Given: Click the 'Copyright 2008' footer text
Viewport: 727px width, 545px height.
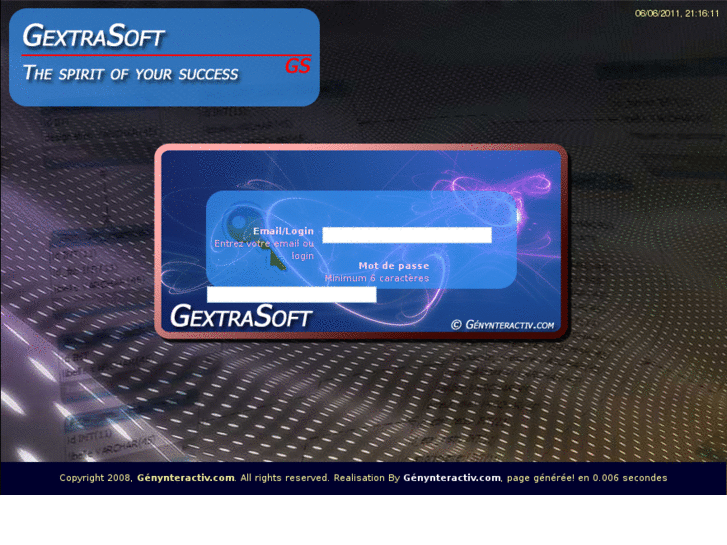Looking at the screenshot, I should click(x=96, y=478).
